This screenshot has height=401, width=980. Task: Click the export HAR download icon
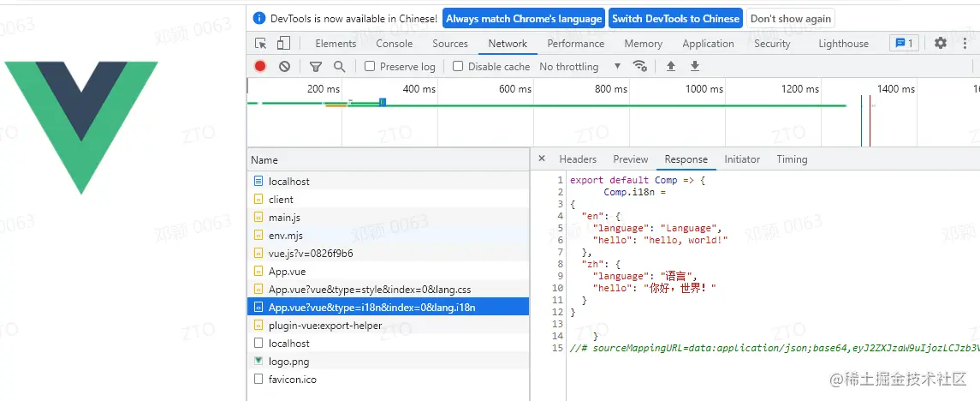(694, 66)
